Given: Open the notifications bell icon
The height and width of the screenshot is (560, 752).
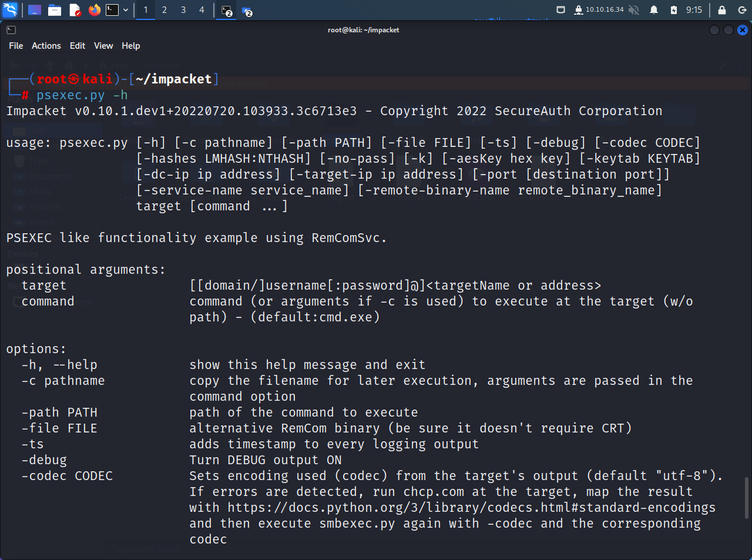Looking at the screenshot, I should [x=654, y=10].
